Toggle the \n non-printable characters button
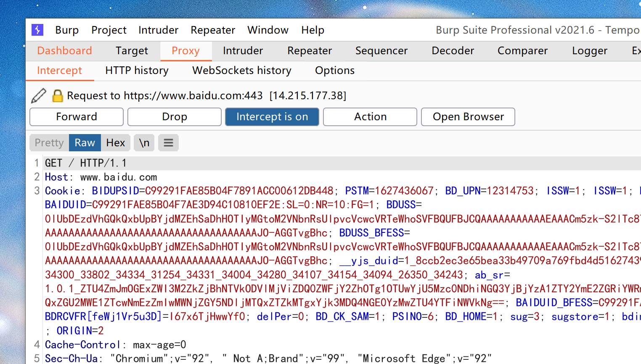Viewport: 641px width, 364px height. (x=144, y=143)
